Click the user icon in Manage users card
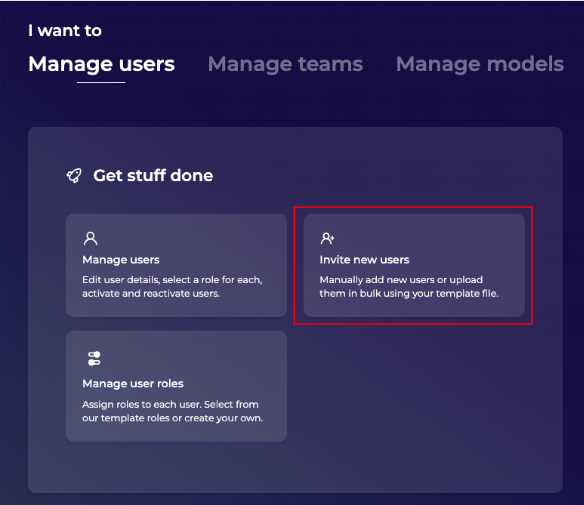 [91, 238]
